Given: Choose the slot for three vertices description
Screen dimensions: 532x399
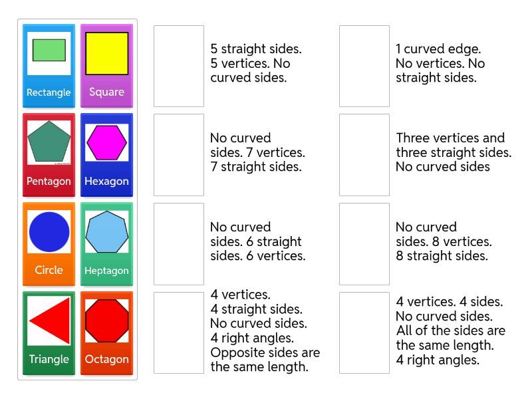Looking at the screenshot, I should pos(364,155).
